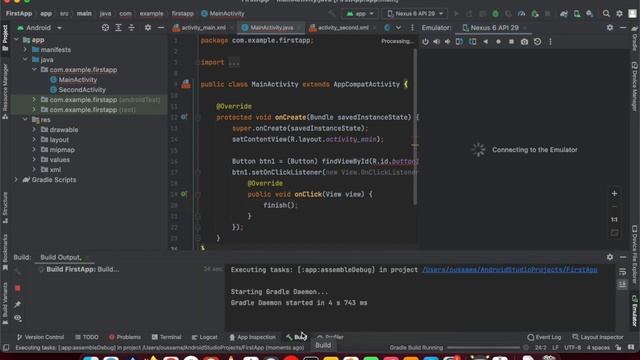Open emulator Overview with the square icon

(x=511, y=42)
